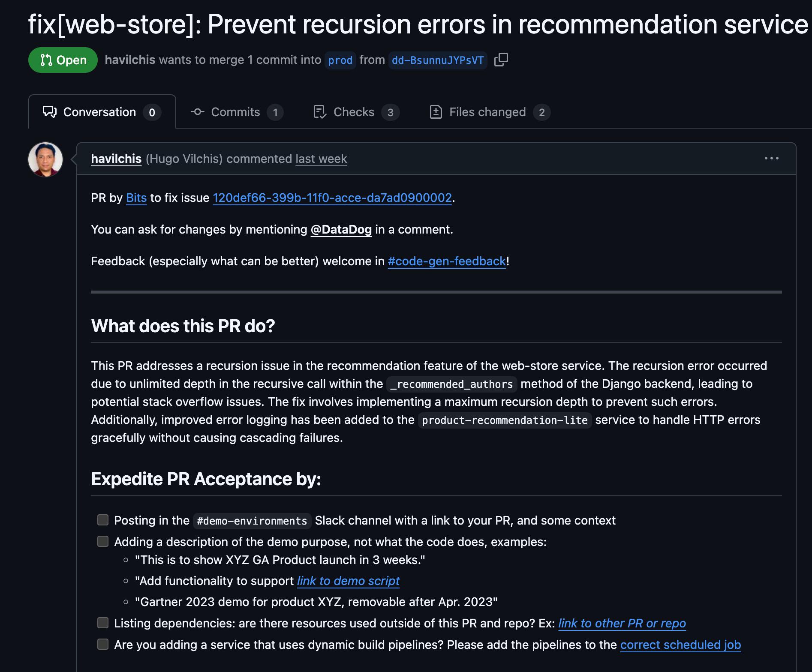The height and width of the screenshot is (672, 812).
Task: Click the Commits commit-node icon
Action: (198, 112)
